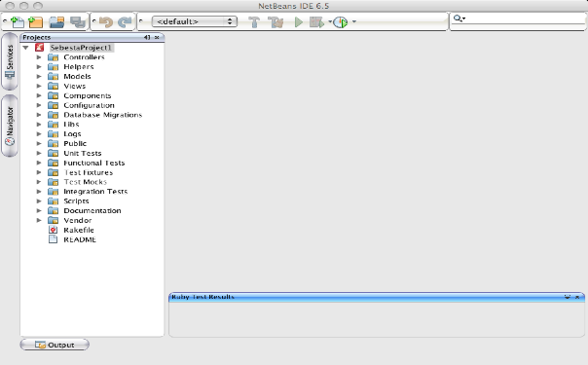
Task: Click the Unit Tests folder icon
Action: coord(54,153)
